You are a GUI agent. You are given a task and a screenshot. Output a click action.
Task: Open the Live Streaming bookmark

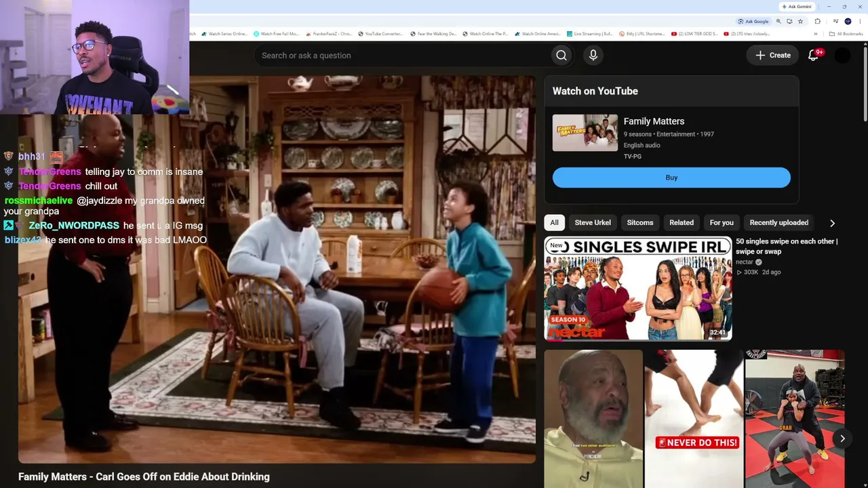(x=590, y=34)
